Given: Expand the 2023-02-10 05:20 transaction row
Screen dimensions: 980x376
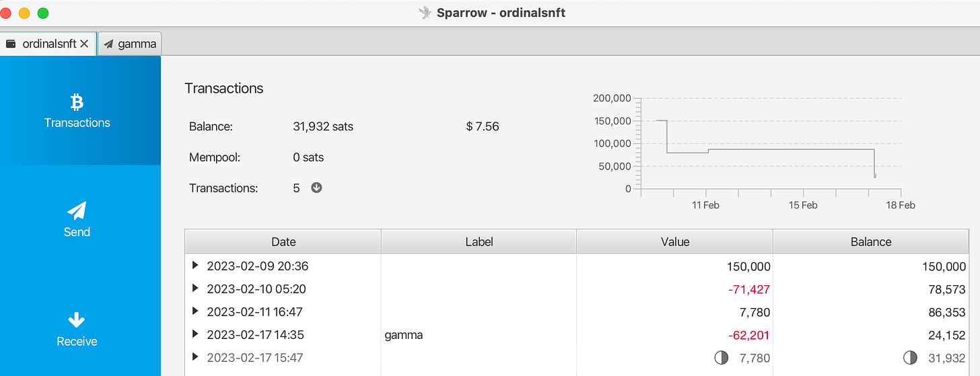Looking at the screenshot, I should point(195,289).
